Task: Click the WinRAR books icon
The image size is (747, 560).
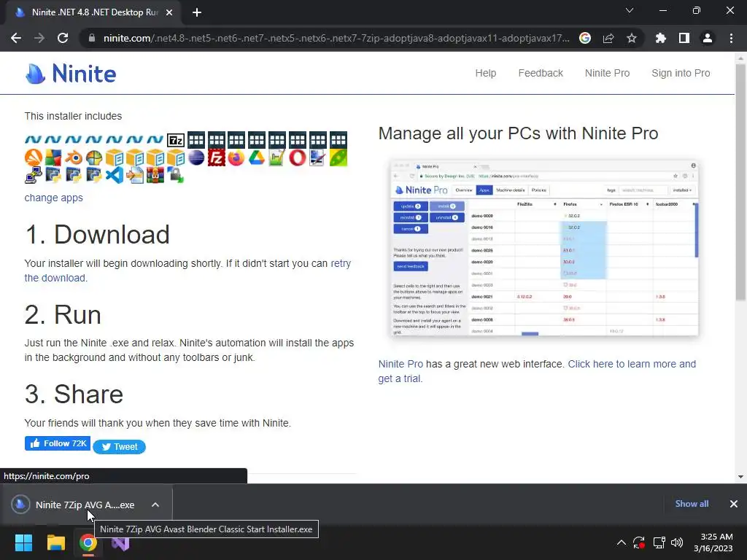Action: tap(155, 175)
